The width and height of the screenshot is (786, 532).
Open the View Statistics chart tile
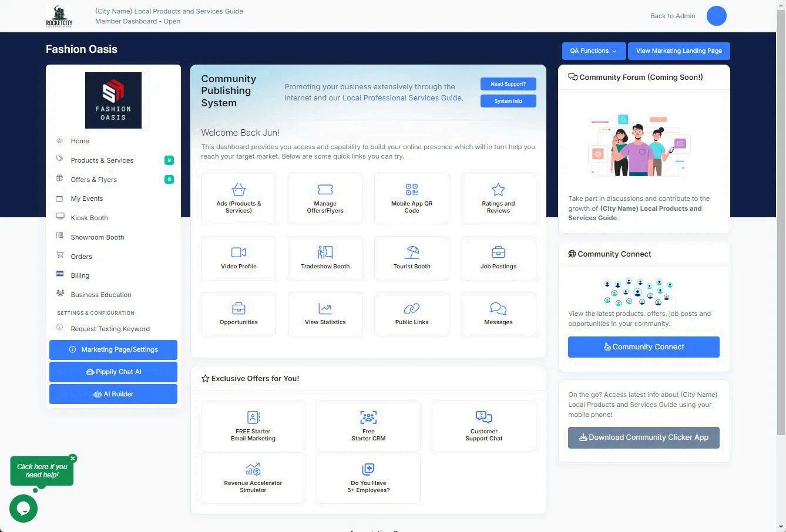click(325, 314)
